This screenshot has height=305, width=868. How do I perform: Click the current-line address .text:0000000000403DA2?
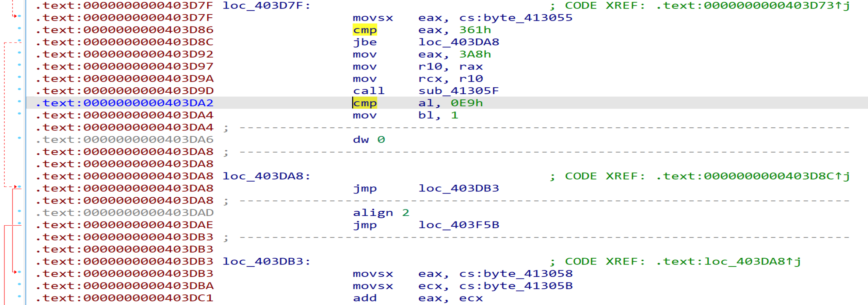124,103
